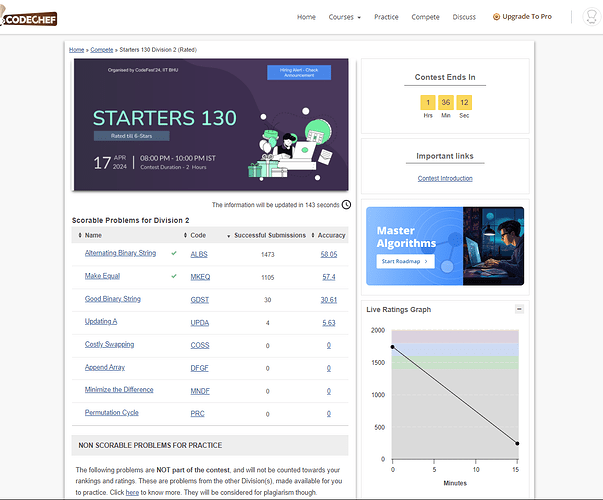
Task: Click Costly Swapping accuracy value 0
Action: [329, 345]
